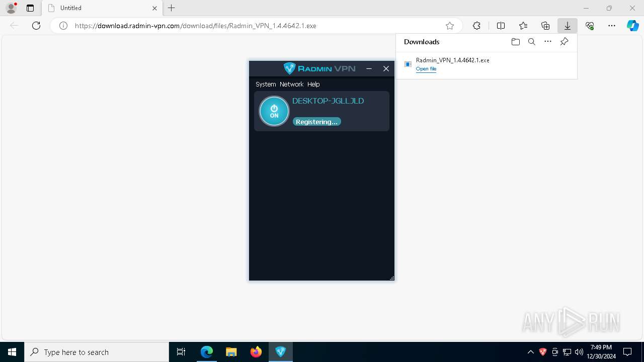Screen dimensions: 644x362
Task: Close the Radmin VPN window
Action: tap(386, 68)
